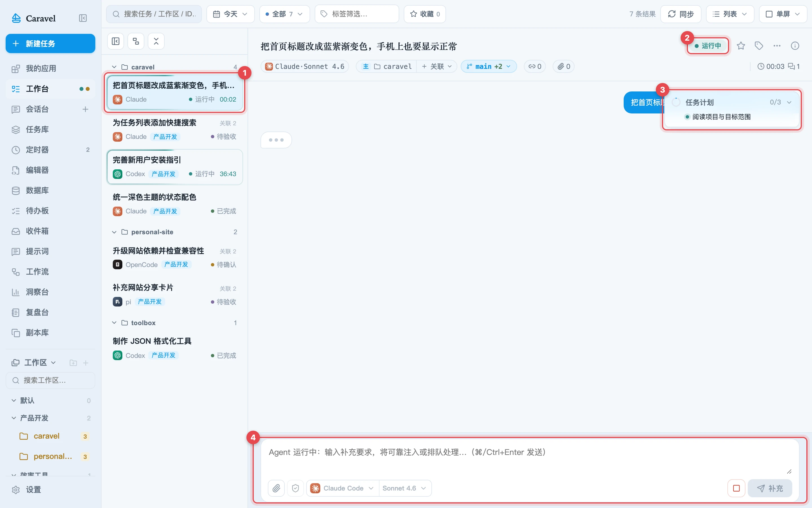812x508 pixels.
Task: Open the 全部 7 status filter dropdown
Action: pyautogui.click(x=284, y=14)
